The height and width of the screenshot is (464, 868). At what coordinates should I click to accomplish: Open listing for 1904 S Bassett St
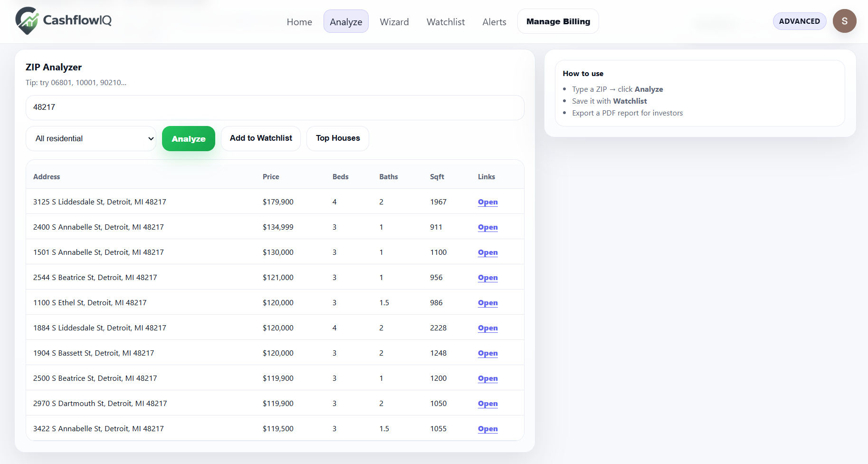(487, 353)
